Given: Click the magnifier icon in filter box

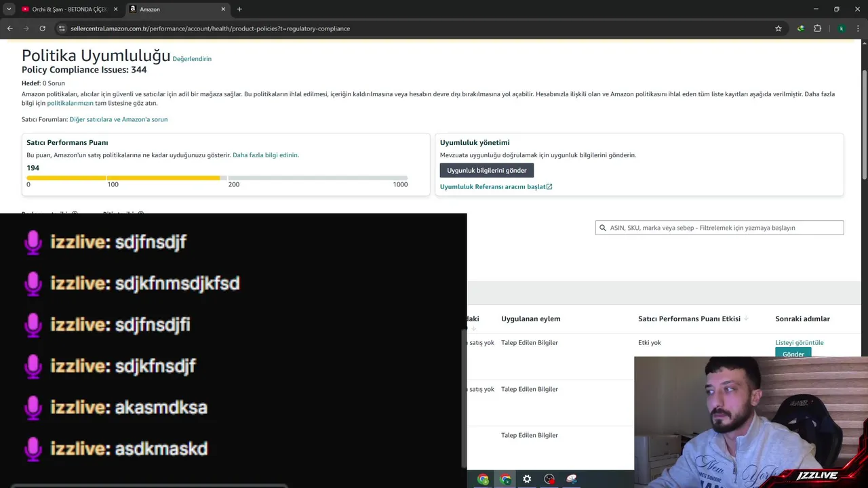Looking at the screenshot, I should coord(603,228).
